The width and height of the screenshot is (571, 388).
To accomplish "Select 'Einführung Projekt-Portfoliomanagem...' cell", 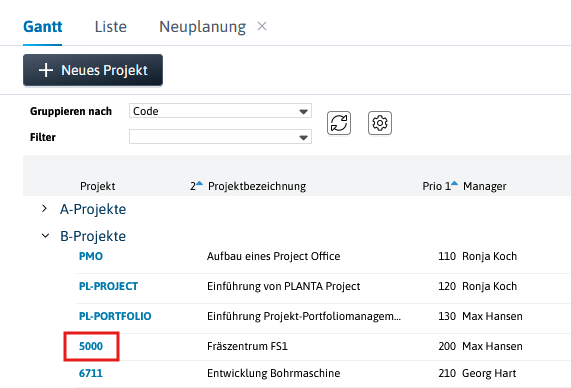I will [304, 316].
